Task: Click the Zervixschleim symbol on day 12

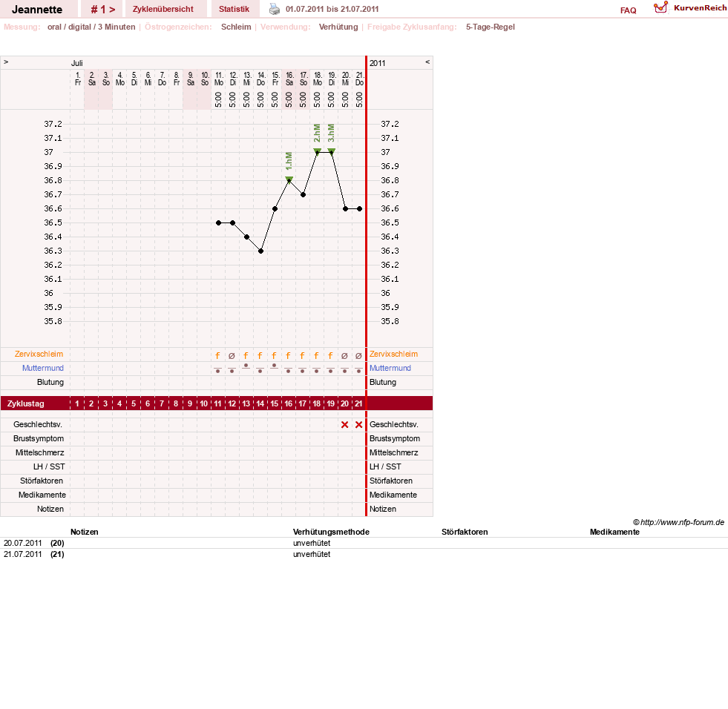Action: (232, 356)
